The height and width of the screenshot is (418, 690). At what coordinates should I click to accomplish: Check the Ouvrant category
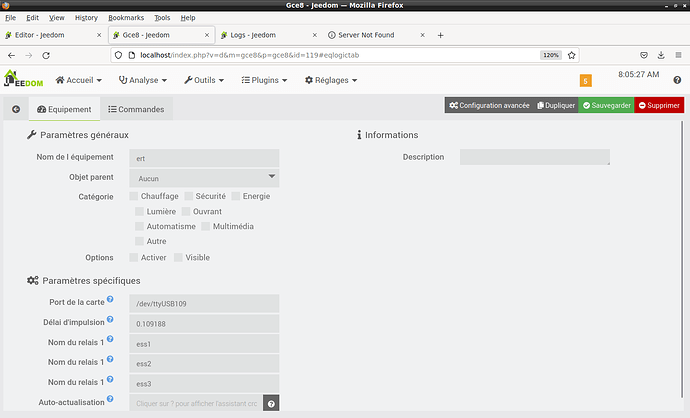pos(186,212)
